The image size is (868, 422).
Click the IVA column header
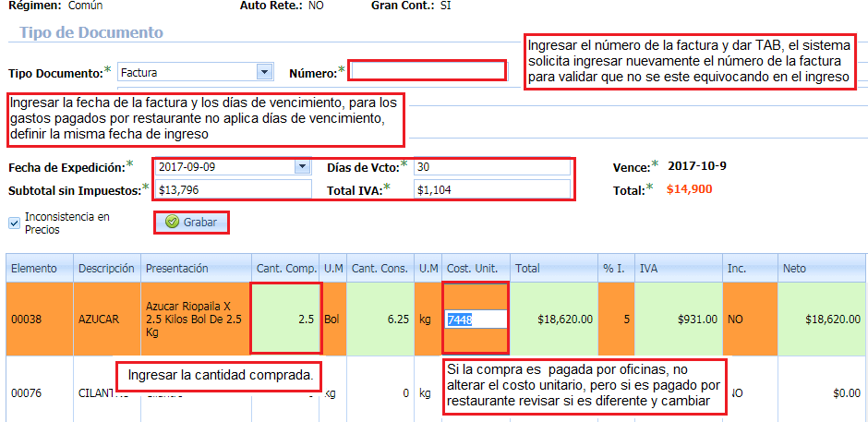pyautogui.click(x=678, y=269)
